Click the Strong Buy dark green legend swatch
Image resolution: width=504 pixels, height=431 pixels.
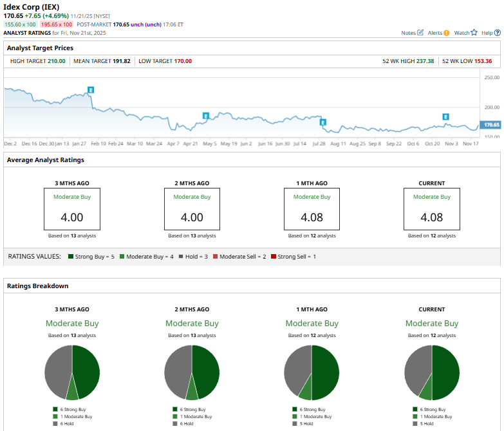pos(71,256)
